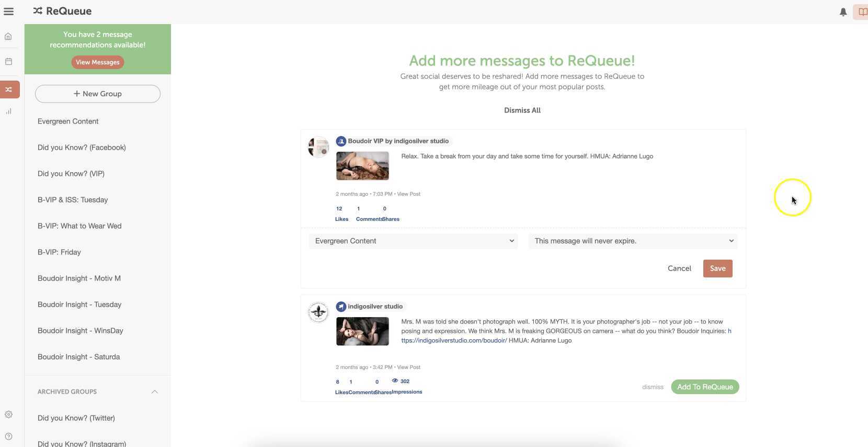
Task: Click the help question mark icon
Action: (x=8, y=437)
